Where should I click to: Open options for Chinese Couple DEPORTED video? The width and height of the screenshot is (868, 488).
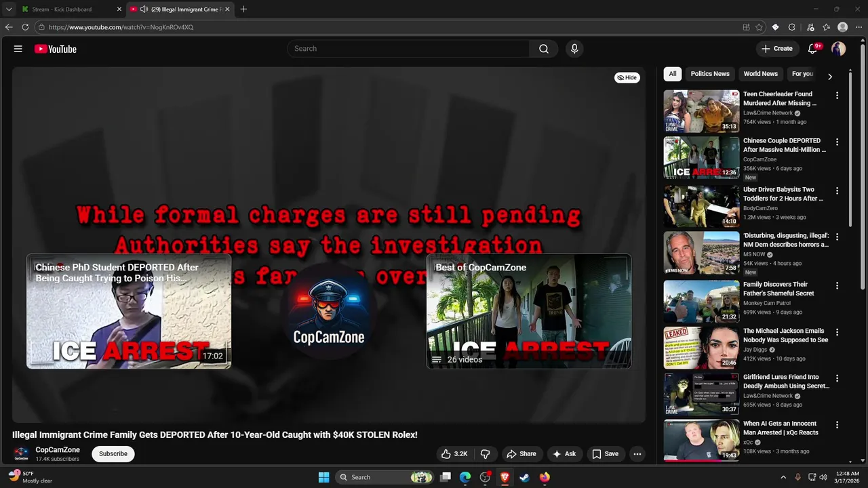pos(837,142)
